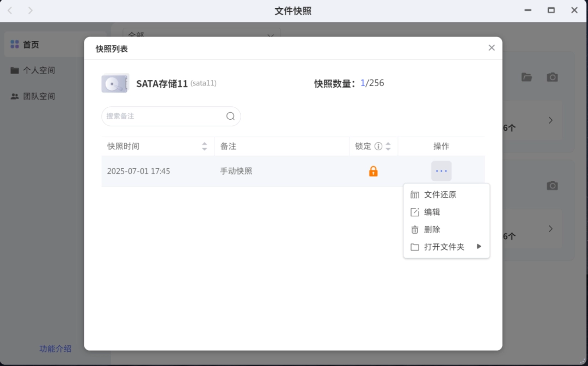Screen dimensions: 588x366
Task: Choose 文件还原 from the menu
Action: click(446, 194)
